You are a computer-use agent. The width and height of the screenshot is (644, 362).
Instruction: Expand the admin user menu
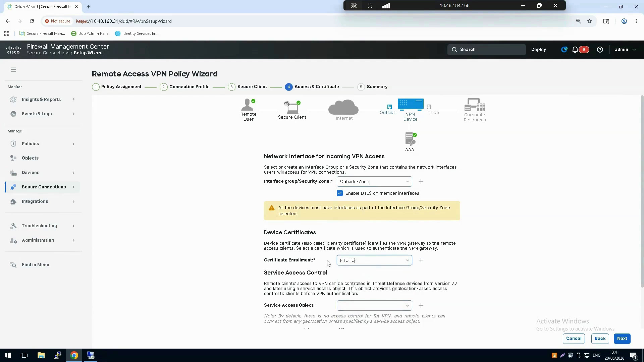[625, 50]
